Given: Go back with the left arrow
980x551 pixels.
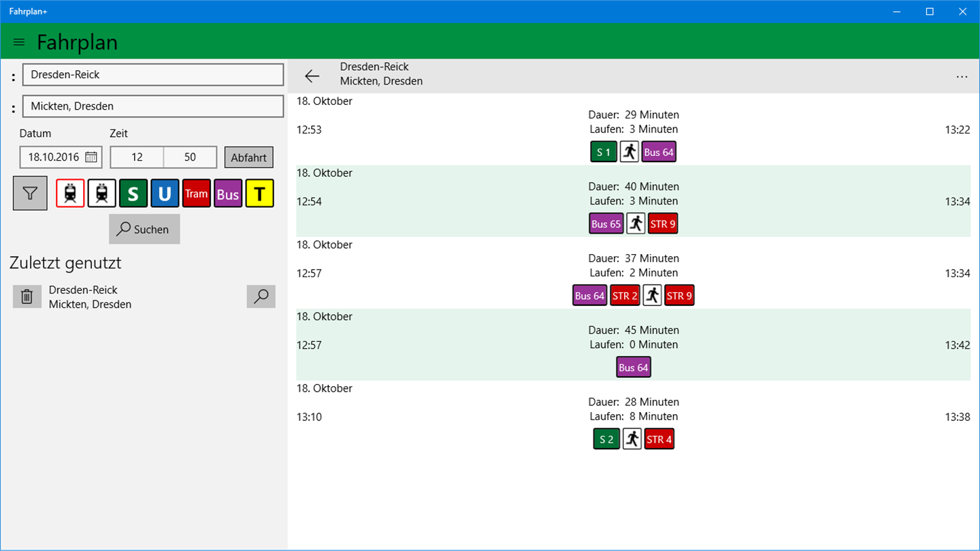Looking at the screenshot, I should coord(312,76).
